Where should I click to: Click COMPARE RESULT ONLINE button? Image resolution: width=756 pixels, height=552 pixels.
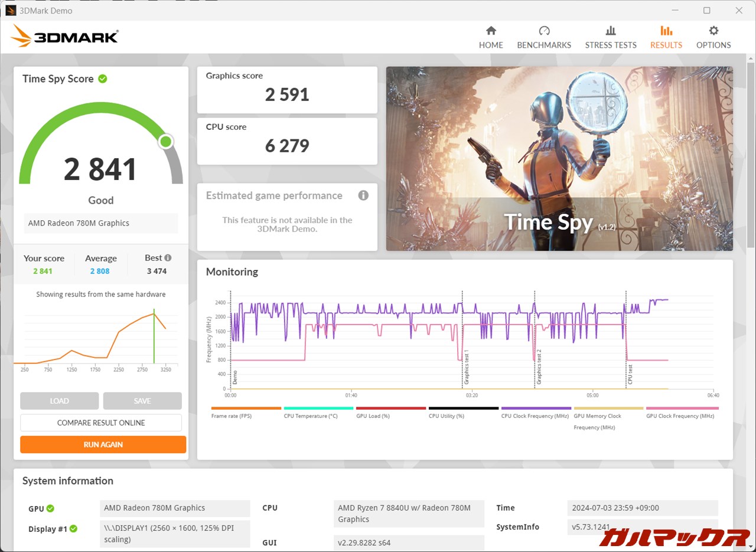click(101, 423)
